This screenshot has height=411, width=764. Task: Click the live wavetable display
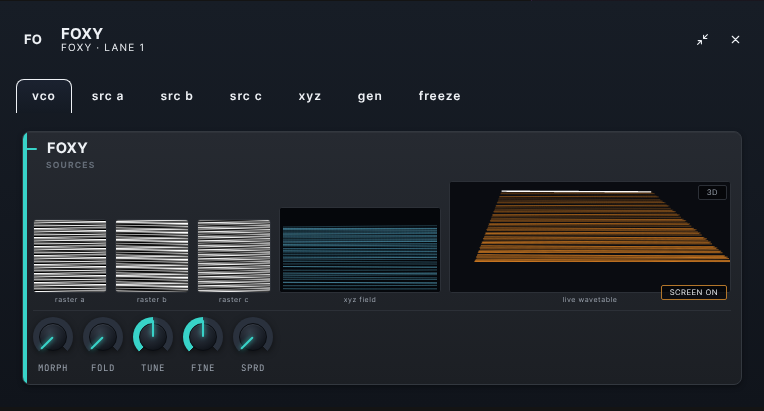pos(590,237)
